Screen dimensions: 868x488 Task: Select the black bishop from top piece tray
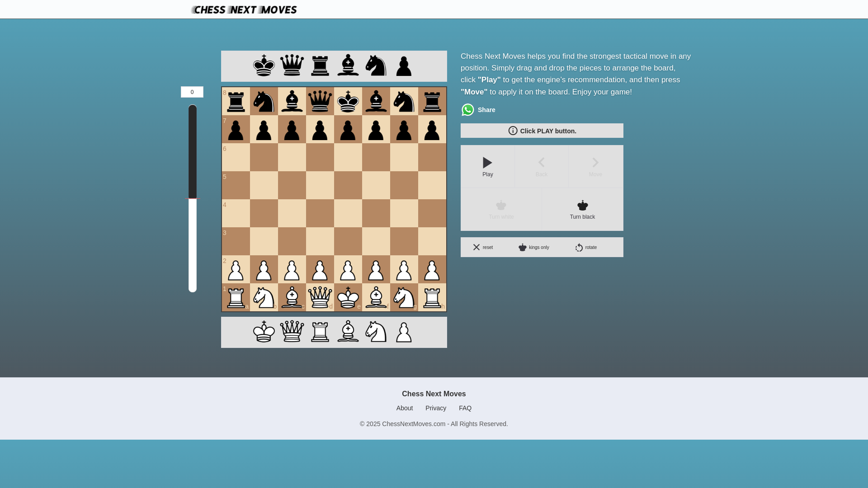click(x=348, y=66)
